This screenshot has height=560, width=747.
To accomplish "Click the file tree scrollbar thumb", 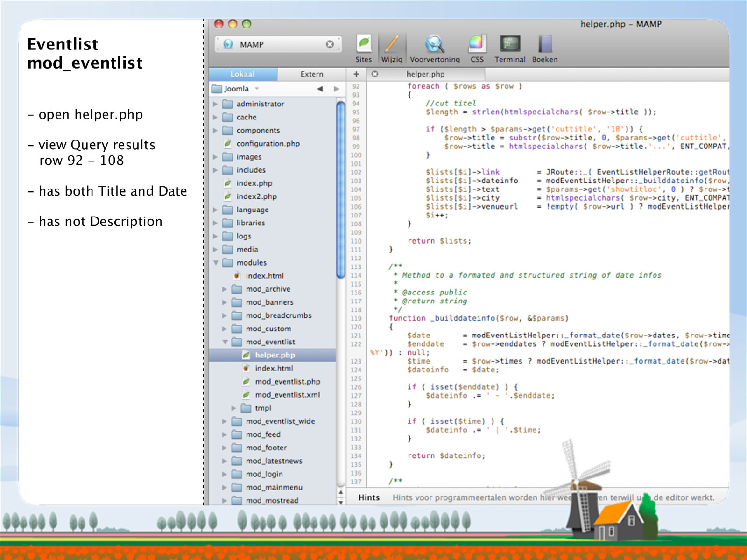I will [341, 189].
